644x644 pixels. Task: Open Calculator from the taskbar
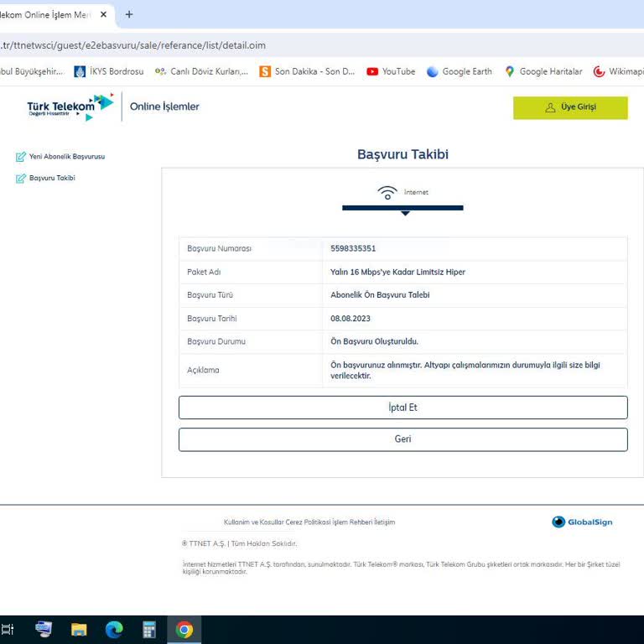click(x=149, y=629)
